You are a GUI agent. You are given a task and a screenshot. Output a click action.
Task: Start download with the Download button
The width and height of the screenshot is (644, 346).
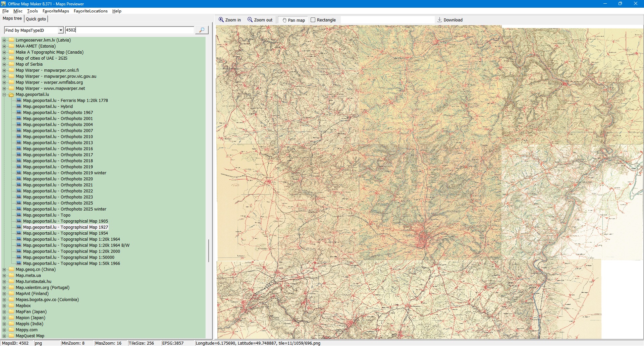coord(450,20)
